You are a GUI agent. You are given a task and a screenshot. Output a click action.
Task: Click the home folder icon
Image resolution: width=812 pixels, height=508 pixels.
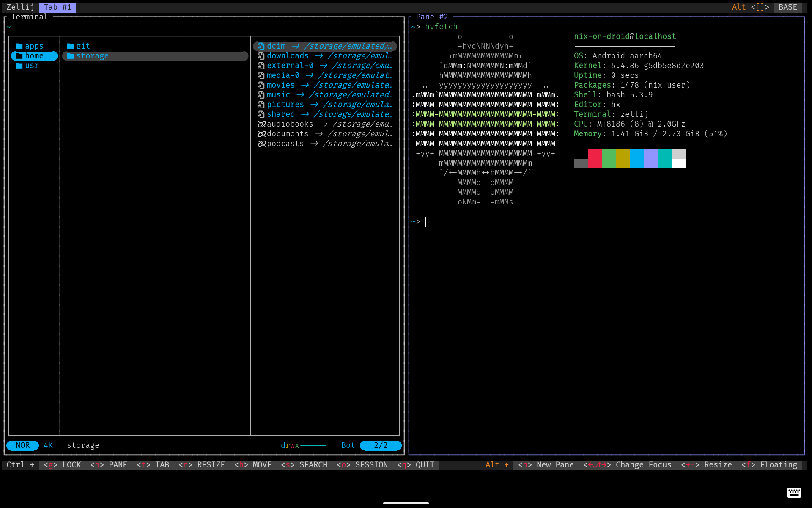19,56
